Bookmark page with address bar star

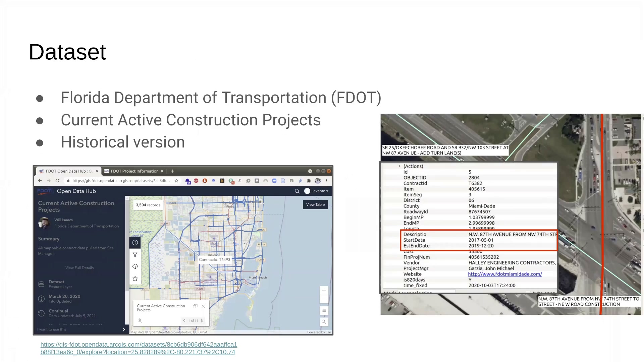pos(176,181)
